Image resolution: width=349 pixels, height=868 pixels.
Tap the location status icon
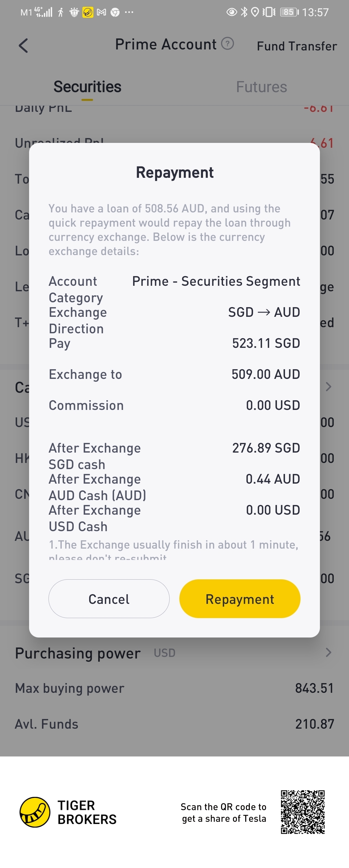coord(255,13)
